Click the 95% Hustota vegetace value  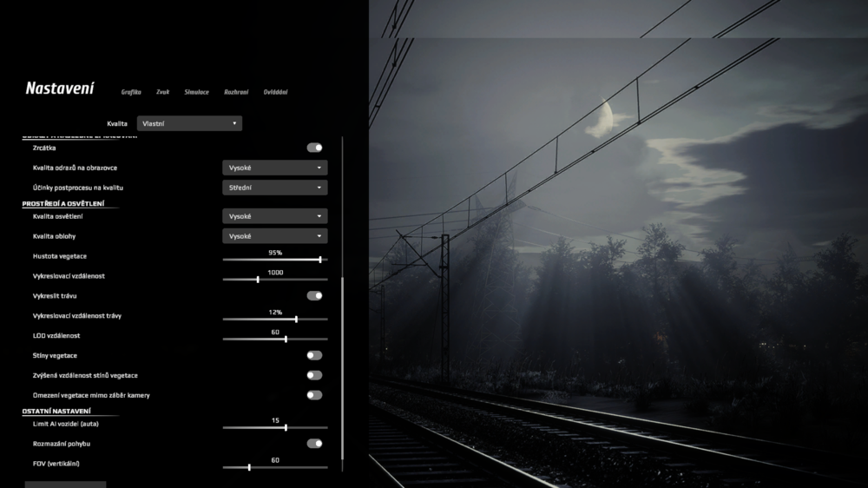pos(275,253)
